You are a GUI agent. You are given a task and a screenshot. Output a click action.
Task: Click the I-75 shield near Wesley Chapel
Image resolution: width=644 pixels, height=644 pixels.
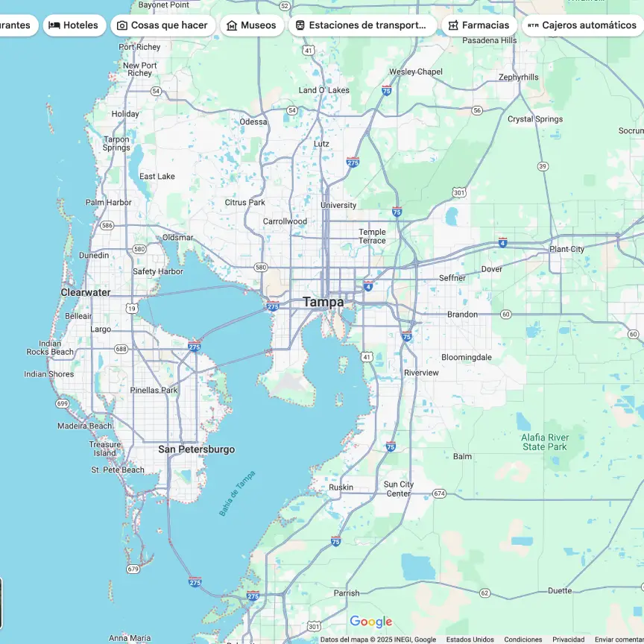coord(387,91)
